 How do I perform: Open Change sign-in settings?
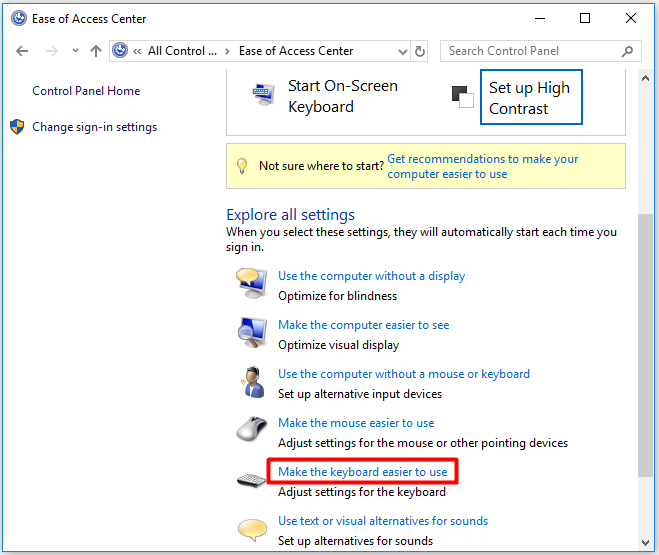click(x=95, y=127)
